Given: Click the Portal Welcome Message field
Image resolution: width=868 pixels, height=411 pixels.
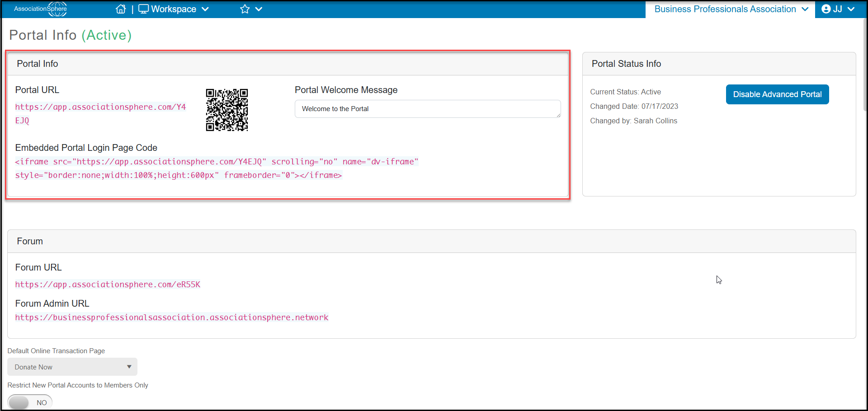Looking at the screenshot, I should 428,109.
